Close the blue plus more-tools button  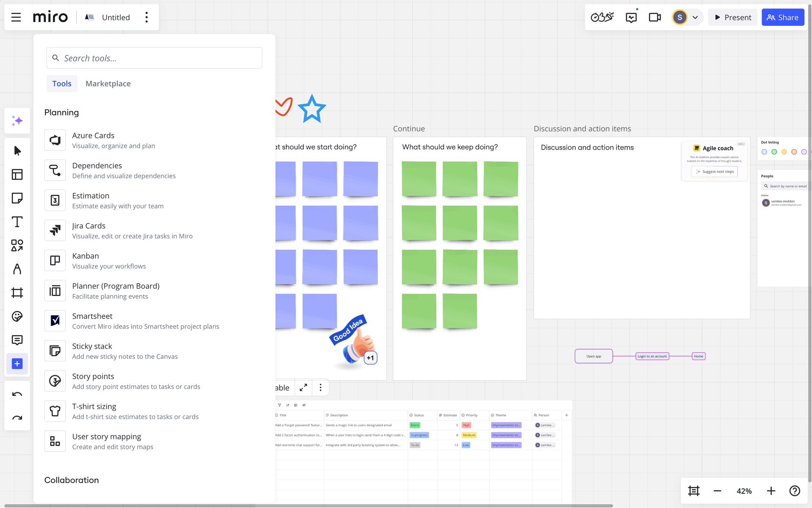click(x=17, y=364)
